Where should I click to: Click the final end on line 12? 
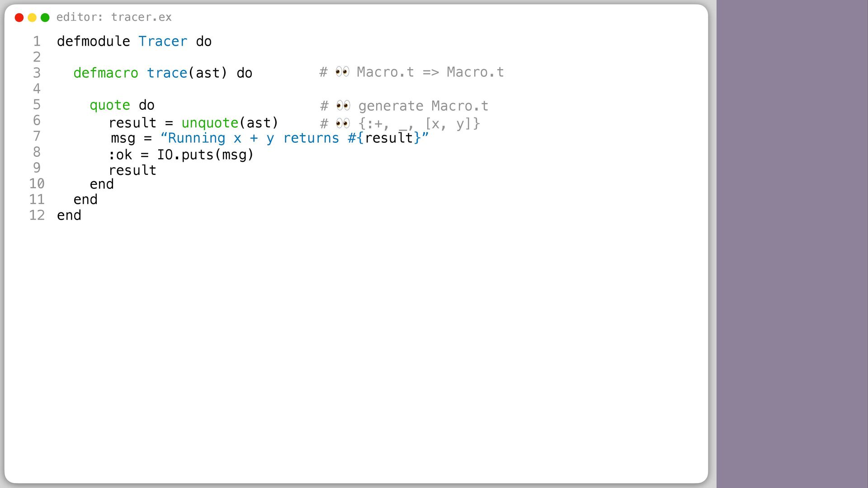coord(69,216)
